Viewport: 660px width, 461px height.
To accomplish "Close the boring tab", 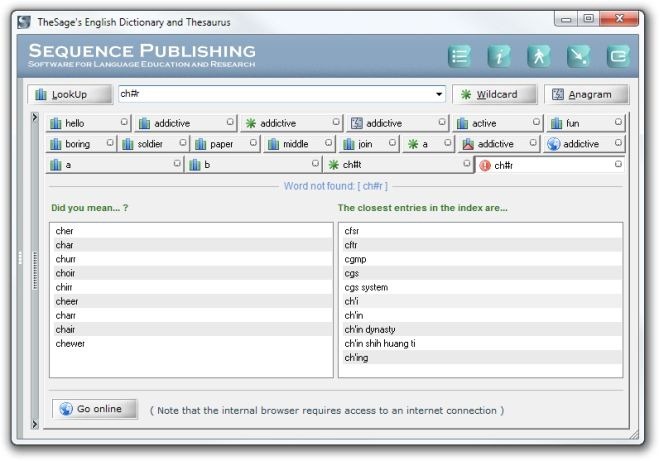I will coord(110,142).
